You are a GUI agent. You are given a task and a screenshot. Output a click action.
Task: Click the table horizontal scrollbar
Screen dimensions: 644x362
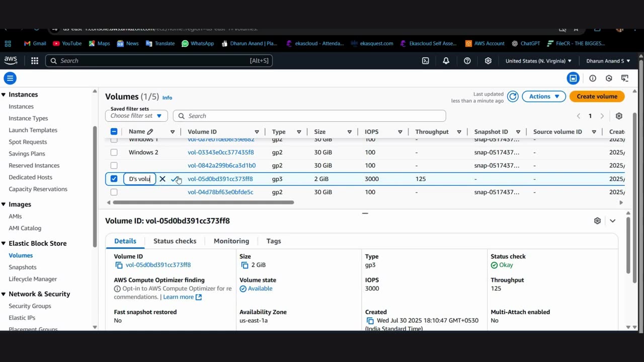pyautogui.click(x=203, y=203)
